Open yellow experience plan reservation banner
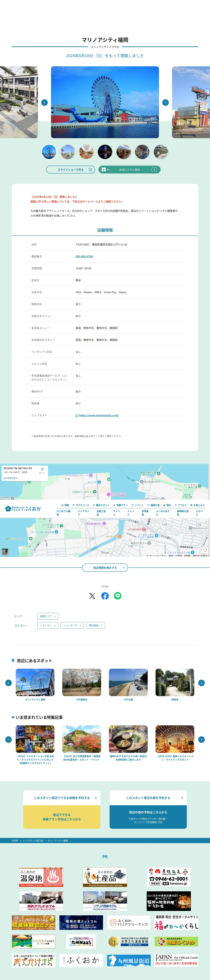 tap(62, 817)
